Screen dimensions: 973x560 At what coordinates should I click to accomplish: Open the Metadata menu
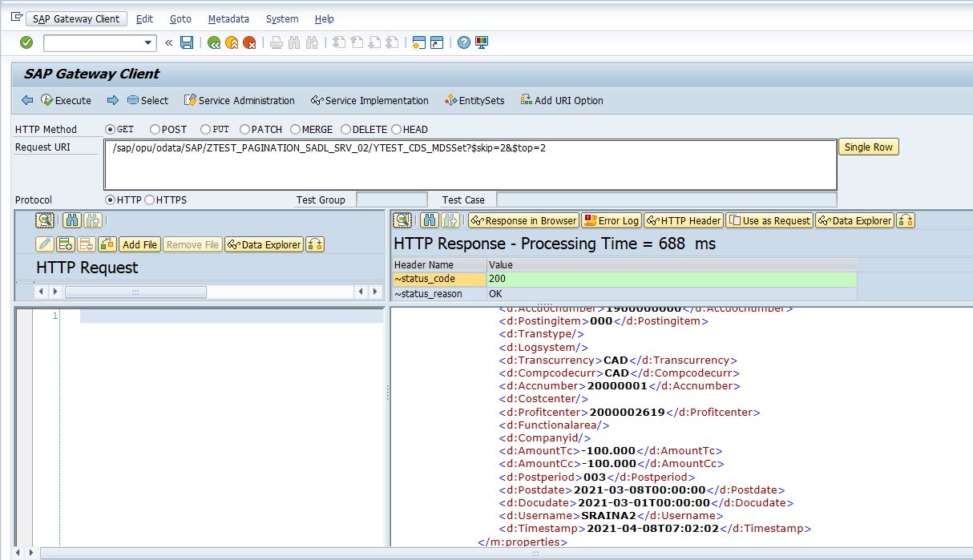pyautogui.click(x=228, y=18)
